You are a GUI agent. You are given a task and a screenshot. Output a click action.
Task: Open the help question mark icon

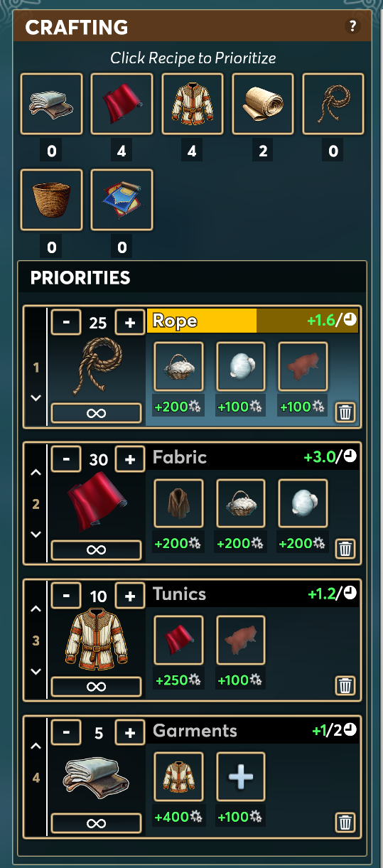pos(352,27)
